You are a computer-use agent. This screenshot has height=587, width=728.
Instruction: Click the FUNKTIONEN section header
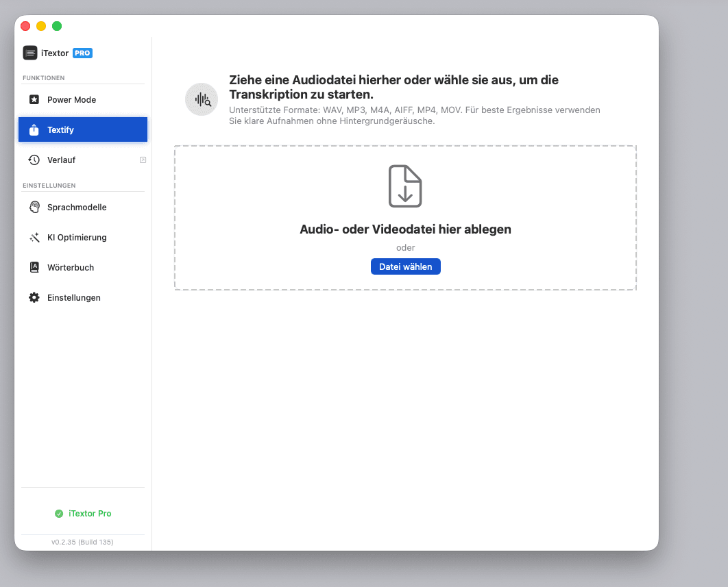click(44, 78)
